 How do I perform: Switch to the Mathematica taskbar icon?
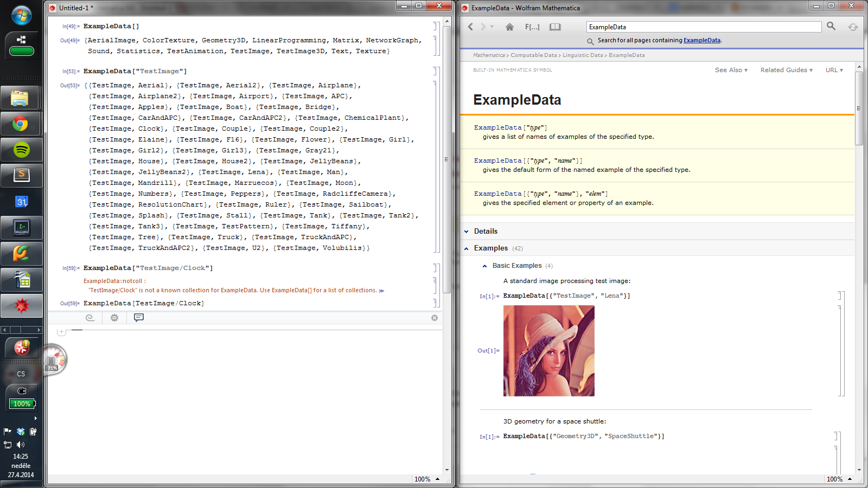point(22,306)
